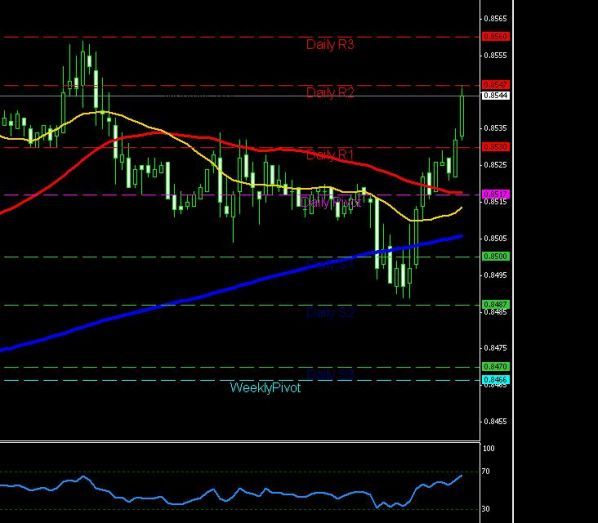The width and height of the screenshot is (598, 523).
Task: Select the white 0.8544 current price tag
Action: pyautogui.click(x=496, y=95)
